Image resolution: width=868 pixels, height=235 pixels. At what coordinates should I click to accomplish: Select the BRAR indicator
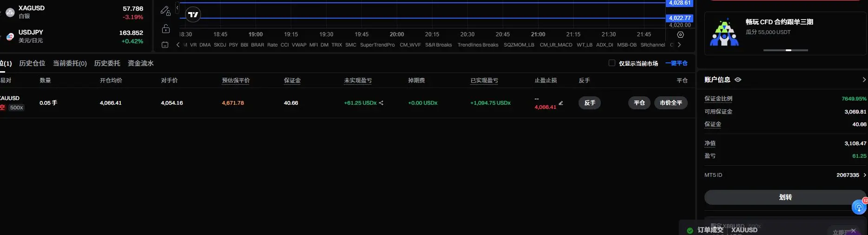pyautogui.click(x=257, y=45)
